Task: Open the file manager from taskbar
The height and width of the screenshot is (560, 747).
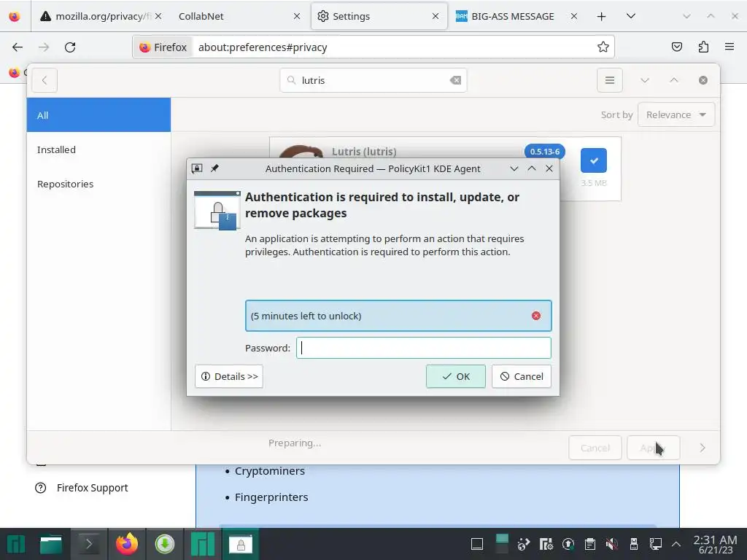Action: [51, 544]
